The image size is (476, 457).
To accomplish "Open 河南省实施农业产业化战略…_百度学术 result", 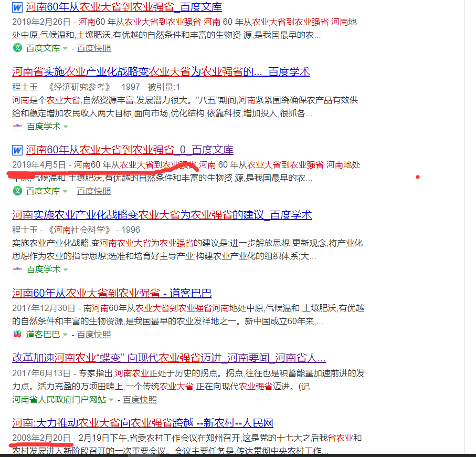I will tap(161, 72).
